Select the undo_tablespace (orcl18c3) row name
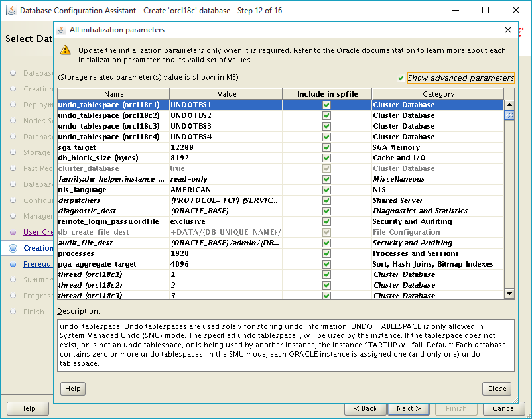532x419 pixels. [x=113, y=126]
